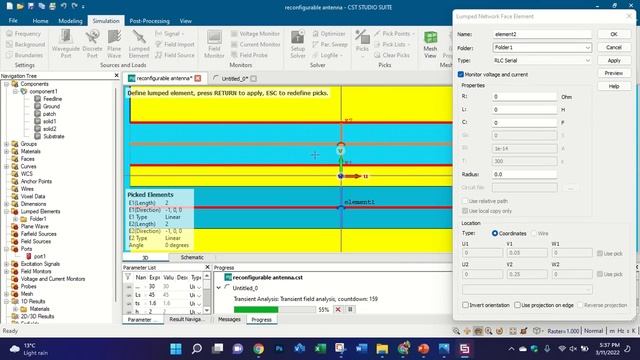Expand Folder1 under Lumped Elements
640x360 pixels.
click(15, 219)
